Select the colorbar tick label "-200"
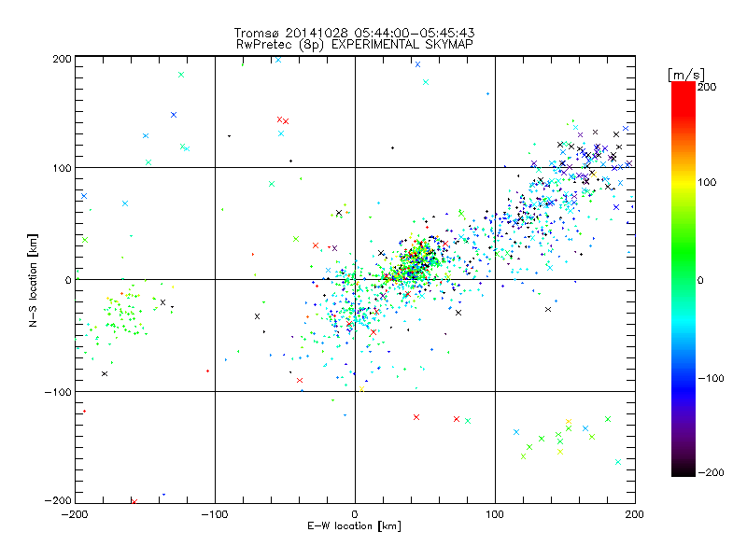The image size is (747, 560). click(711, 473)
